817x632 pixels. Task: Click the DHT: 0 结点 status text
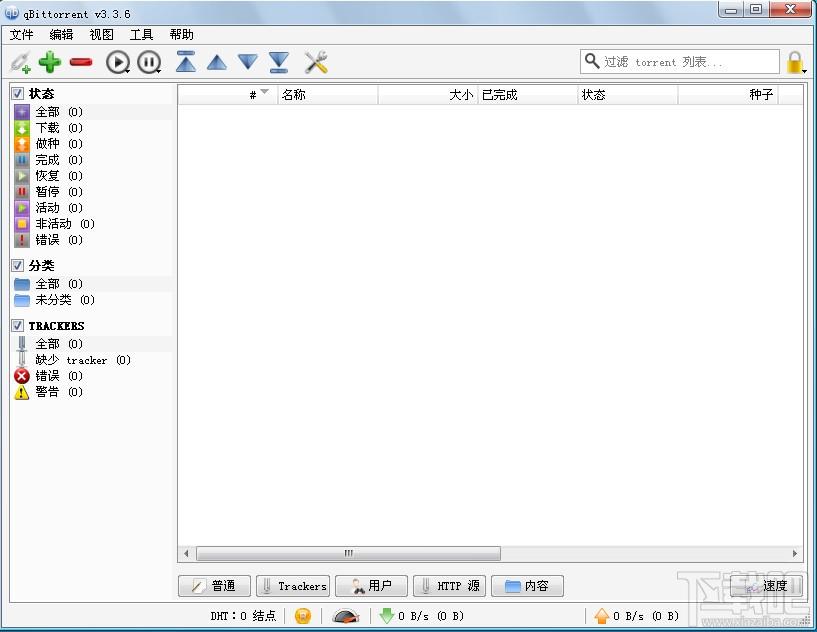pos(243,616)
